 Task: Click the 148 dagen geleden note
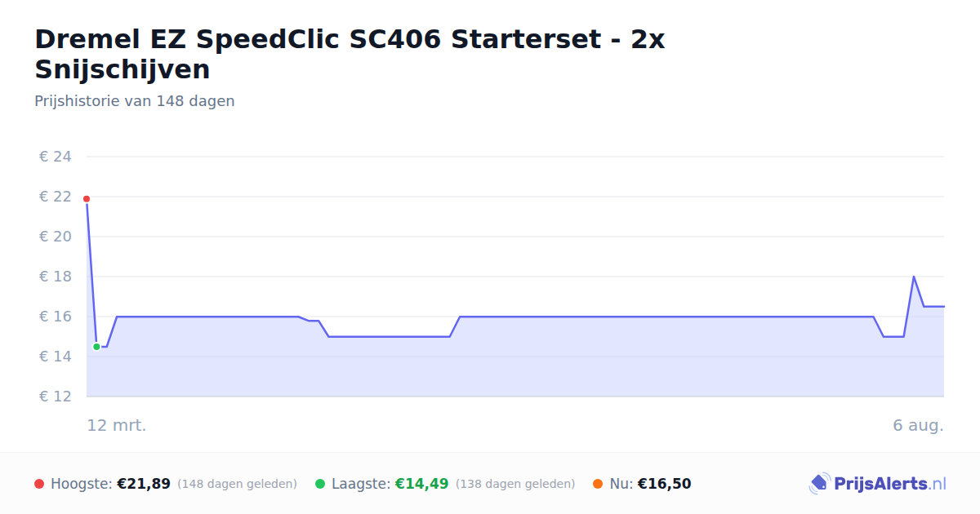[237, 484]
